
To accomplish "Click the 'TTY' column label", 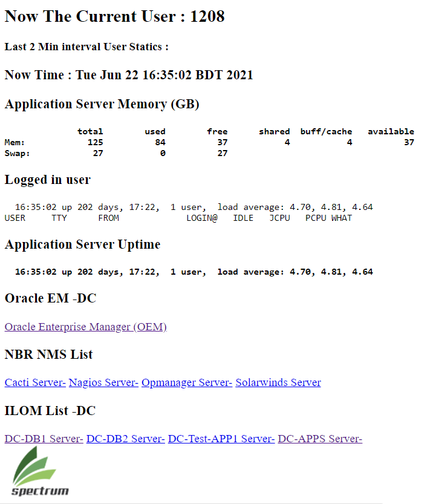I will coord(59,218).
